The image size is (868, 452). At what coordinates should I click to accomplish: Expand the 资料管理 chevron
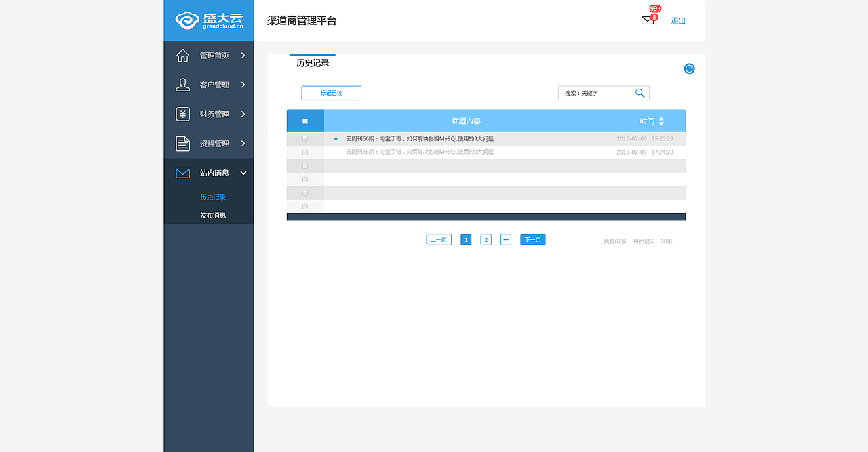click(x=243, y=144)
